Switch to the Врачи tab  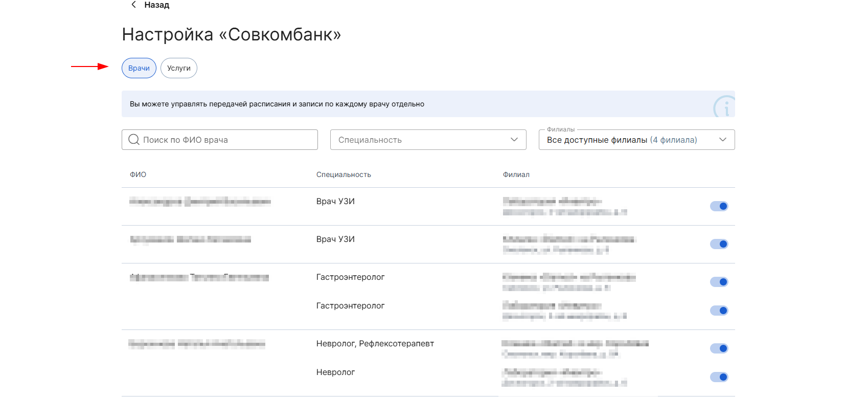tap(139, 68)
